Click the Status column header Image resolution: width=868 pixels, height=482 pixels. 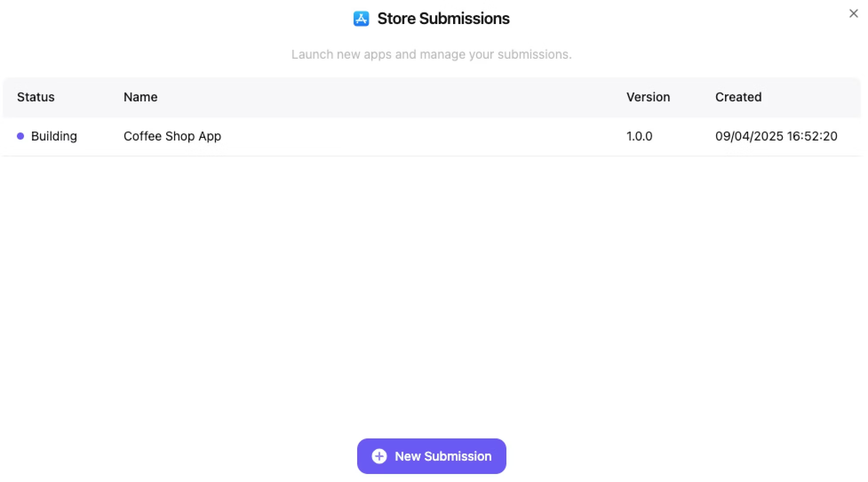[x=36, y=97]
